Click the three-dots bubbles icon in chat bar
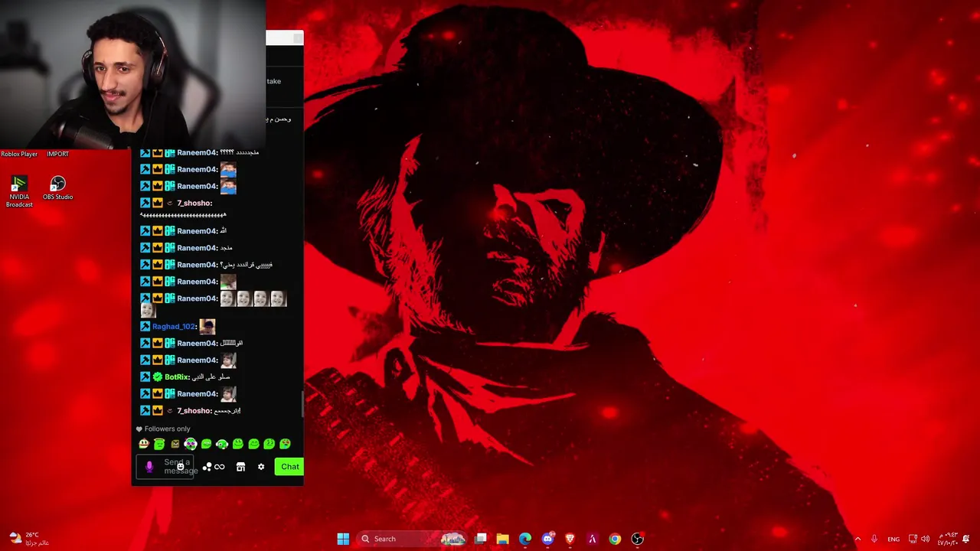This screenshot has height=551, width=980. coord(207,467)
